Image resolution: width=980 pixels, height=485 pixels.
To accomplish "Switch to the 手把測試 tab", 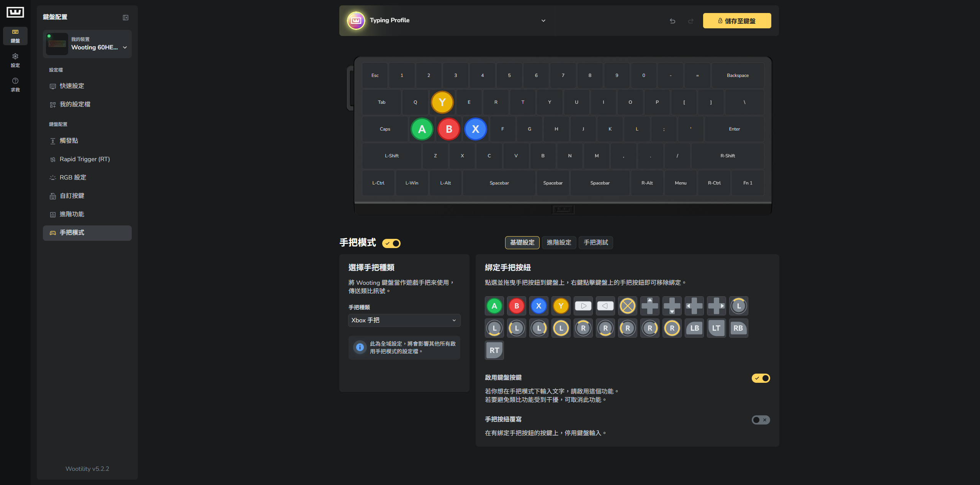I will coord(596,243).
